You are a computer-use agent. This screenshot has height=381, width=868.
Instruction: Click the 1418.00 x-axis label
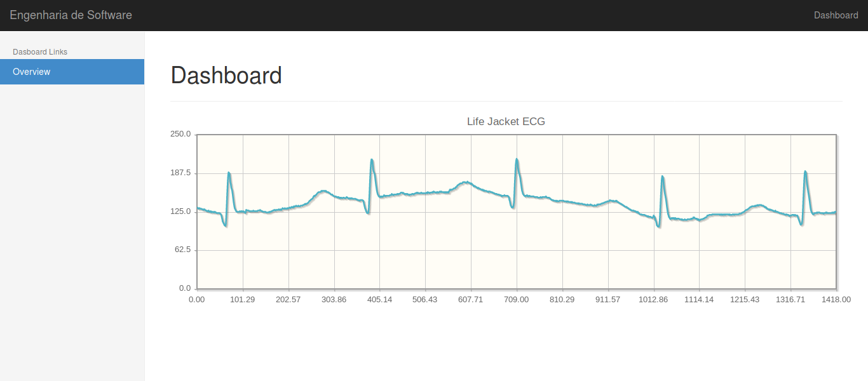pos(836,300)
